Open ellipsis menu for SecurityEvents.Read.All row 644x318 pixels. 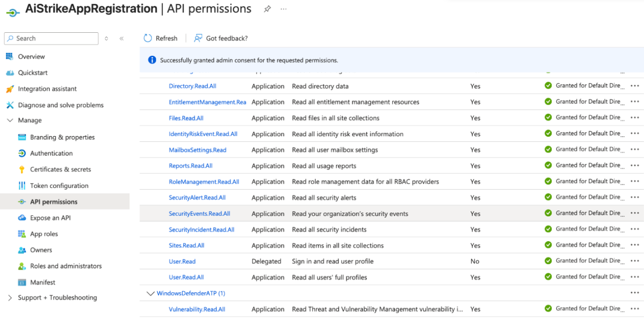tap(635, 214)
